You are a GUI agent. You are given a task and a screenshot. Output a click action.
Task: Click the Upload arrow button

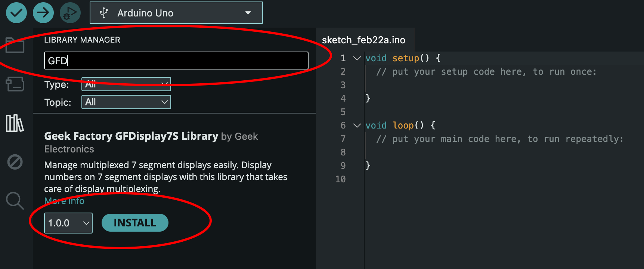[x=43, y=13]
